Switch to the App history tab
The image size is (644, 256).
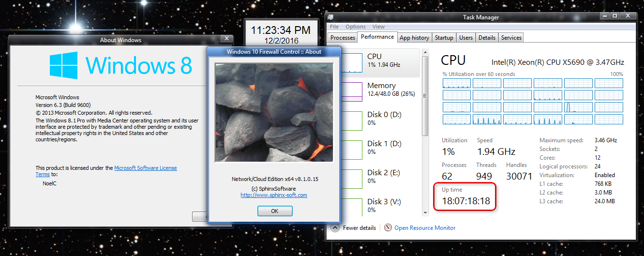(x=414, y=37)
